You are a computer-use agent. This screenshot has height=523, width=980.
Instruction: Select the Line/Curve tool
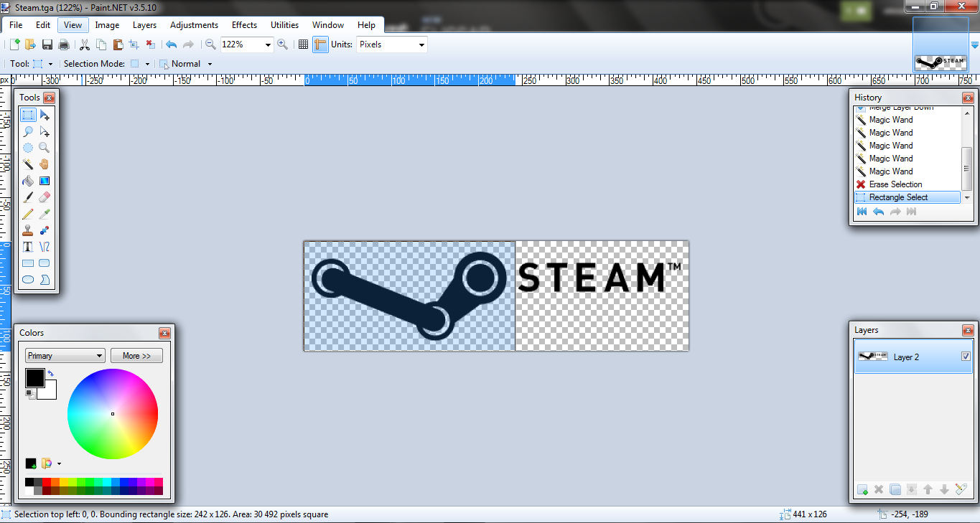coord(45,247)
